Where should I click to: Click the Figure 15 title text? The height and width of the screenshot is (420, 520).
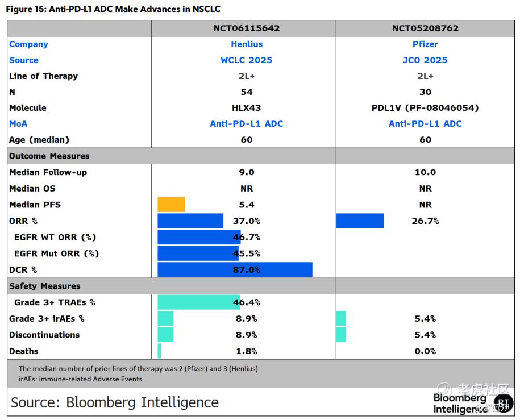pos(114,9)
